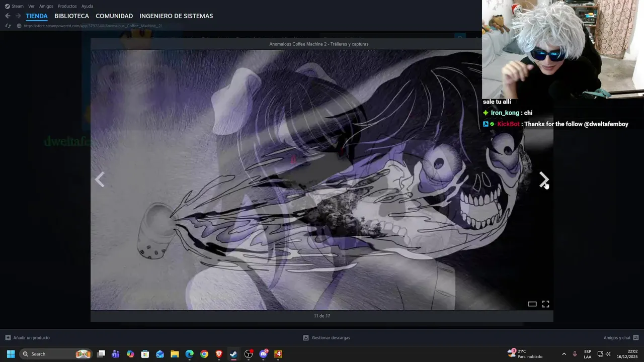Open the Ayuda menu
644x362 pixels.
click(88, 6)
